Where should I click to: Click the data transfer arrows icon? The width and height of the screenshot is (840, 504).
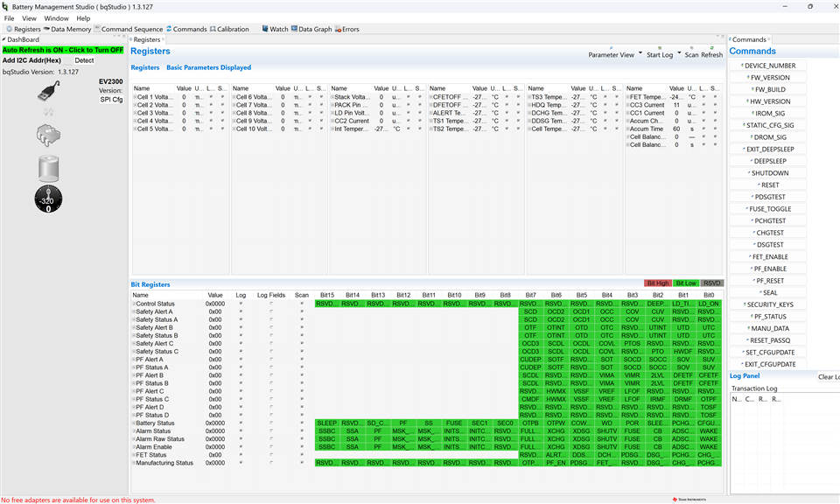pyautogui.click(x=48, y=112)
